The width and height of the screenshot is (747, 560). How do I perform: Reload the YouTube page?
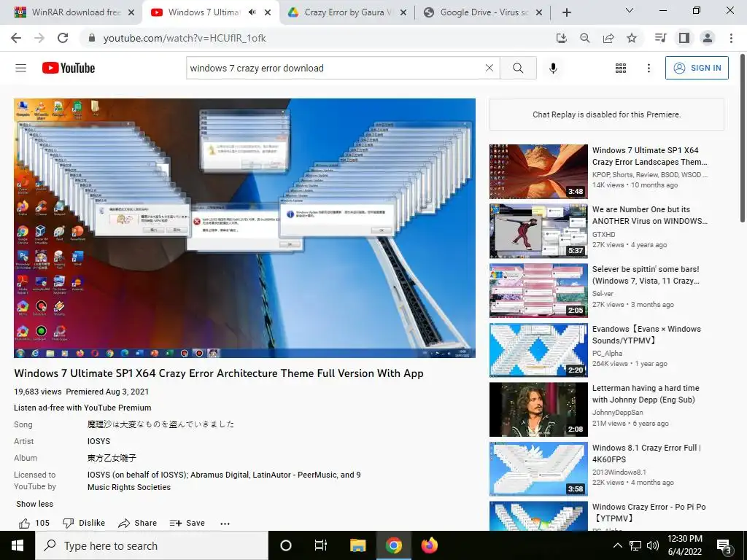(x=63, y=38)
